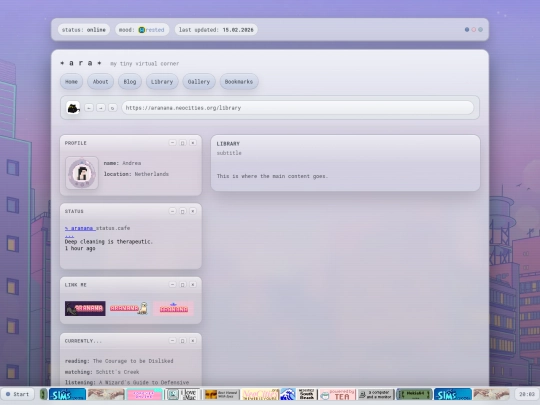The height and width of the screenshot is (405, 540).
Task: Select the teal dot in the top bar
Action: [480, 30]
